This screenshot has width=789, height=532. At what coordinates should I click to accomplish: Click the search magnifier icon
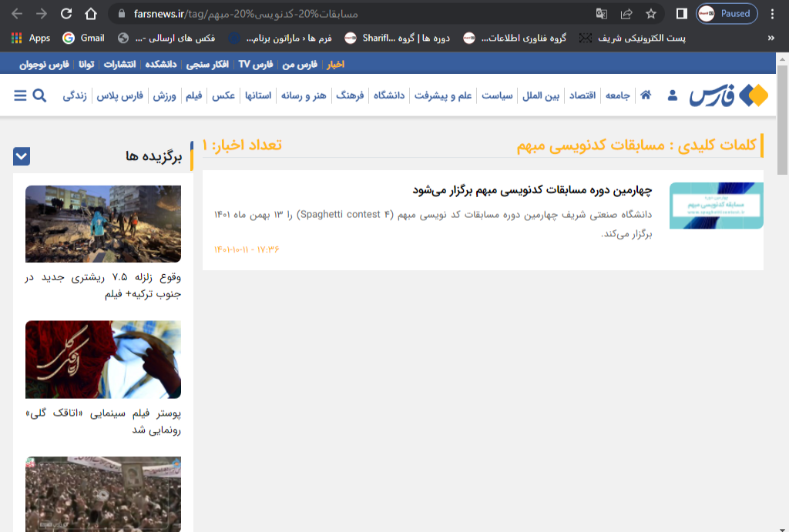pos(39,95)
